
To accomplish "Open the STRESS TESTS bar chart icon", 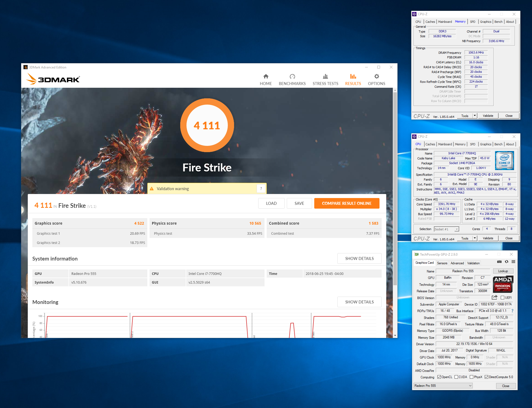I will 325,76.
